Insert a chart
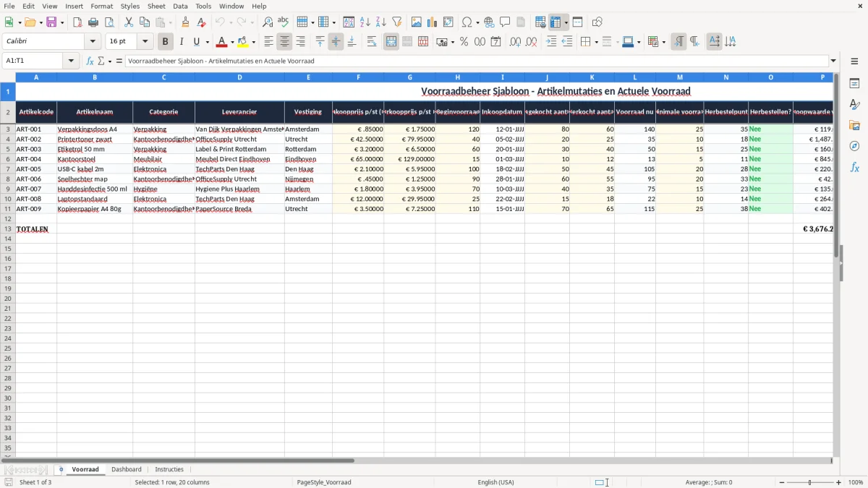Image resolution: width=868 pixels, height=488 pixels. [433, 22]
